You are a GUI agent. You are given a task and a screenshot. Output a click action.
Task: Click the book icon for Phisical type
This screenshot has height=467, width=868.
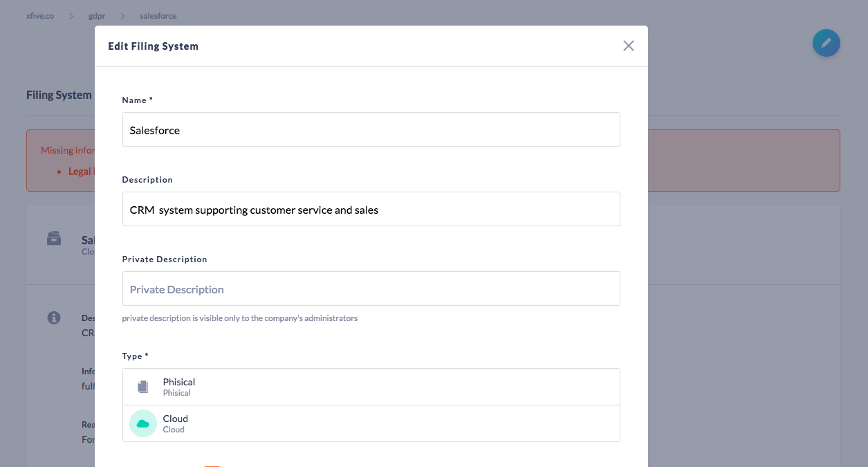click(142, 386)
